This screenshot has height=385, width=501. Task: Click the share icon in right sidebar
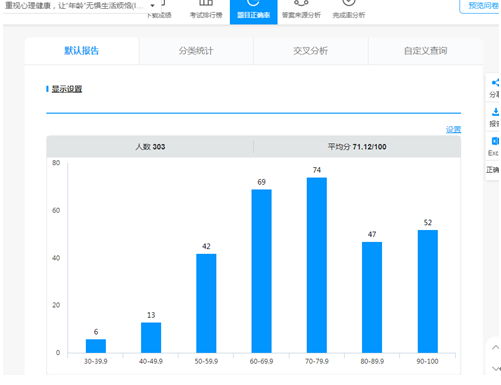[x=495, y=83]
